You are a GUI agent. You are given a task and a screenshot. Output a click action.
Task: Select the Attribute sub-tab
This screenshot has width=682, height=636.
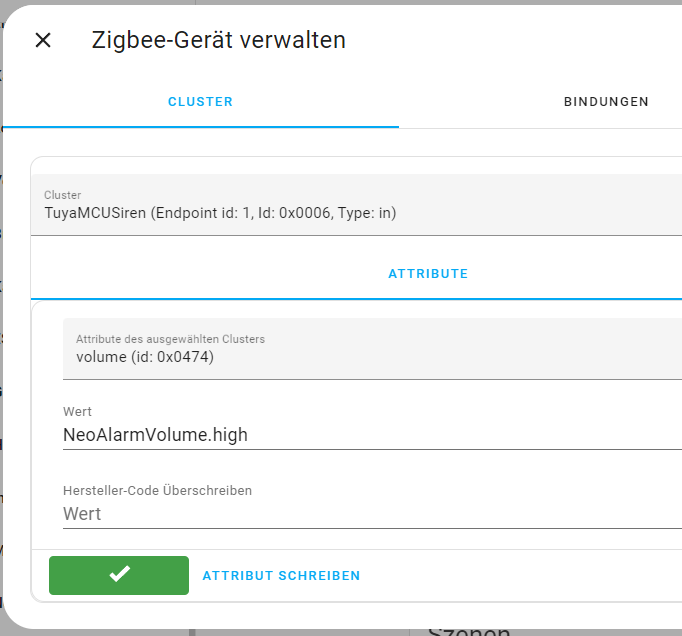coord(428,274)
